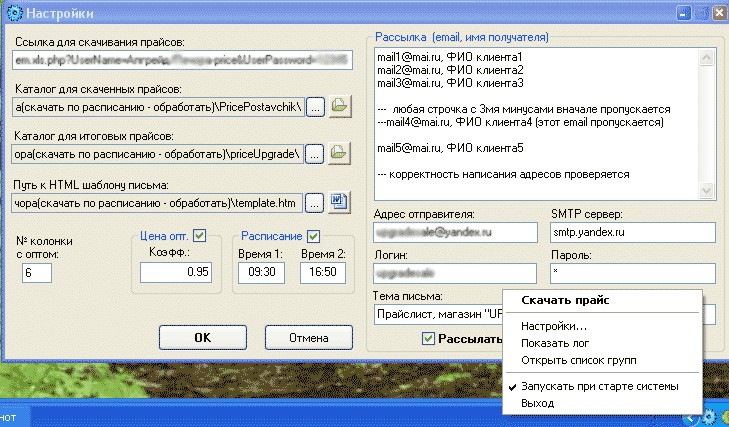The height and width of the screenshot is (427, 729).
Task: Click line mail2@mai.ru in mailing list
Action: [x=450, y=70]
